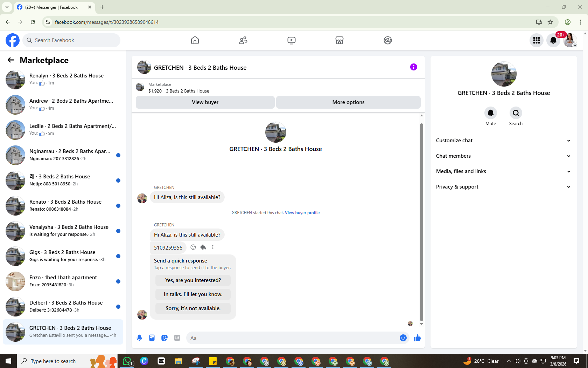Expand Media, files and links section

(504, 171)
